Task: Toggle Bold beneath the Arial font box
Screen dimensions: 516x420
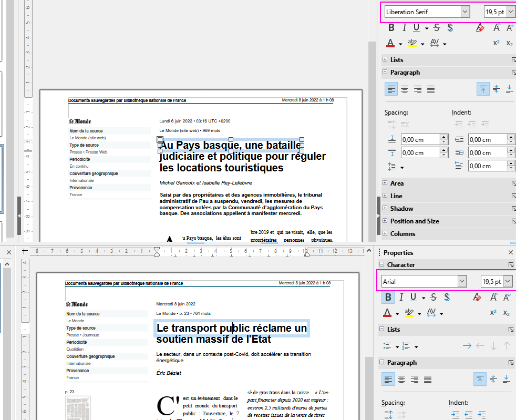Action: (x=388, y=298)
